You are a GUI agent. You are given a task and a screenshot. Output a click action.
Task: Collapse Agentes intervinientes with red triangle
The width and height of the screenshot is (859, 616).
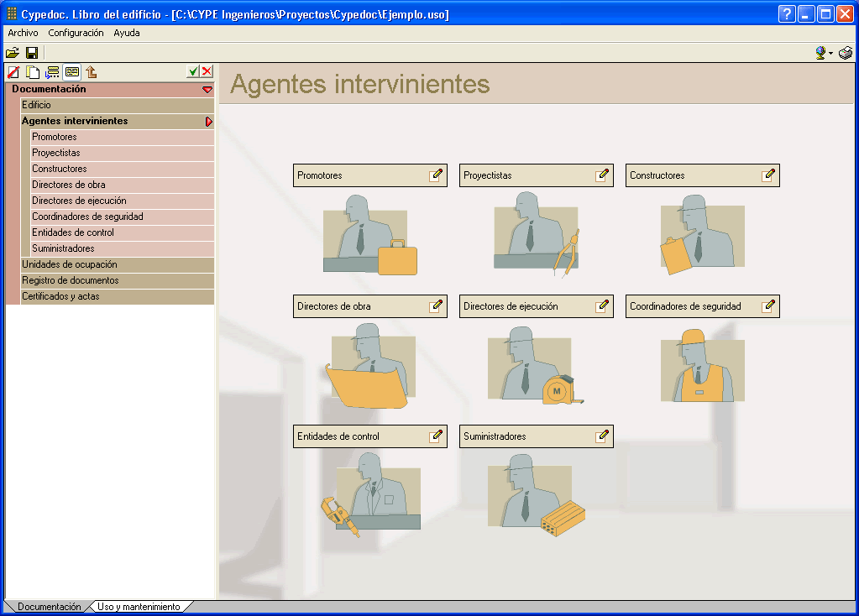coord(208,121)
